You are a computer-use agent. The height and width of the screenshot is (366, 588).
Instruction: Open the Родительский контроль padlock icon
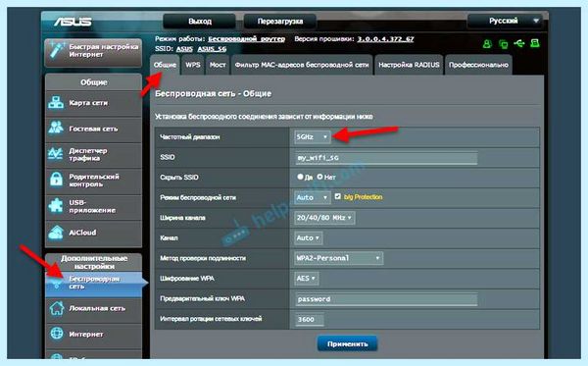[56, 180]
